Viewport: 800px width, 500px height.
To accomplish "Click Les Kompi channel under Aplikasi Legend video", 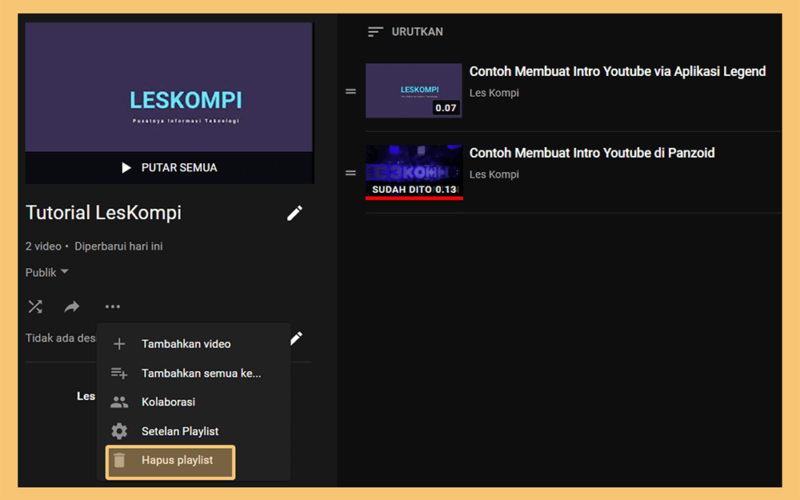I will [x=494, y=93].
